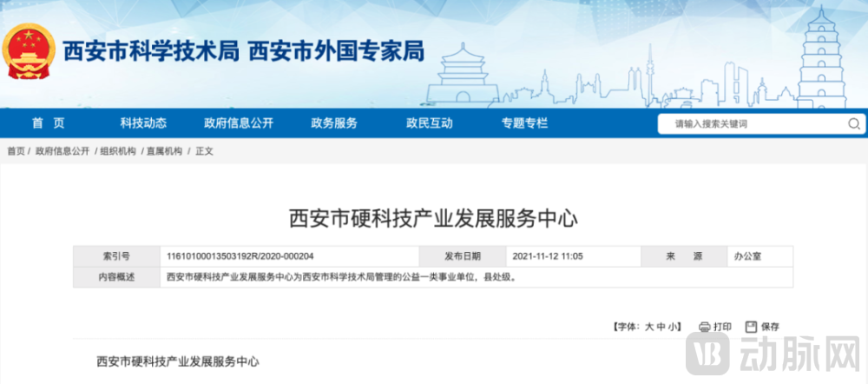Click the floppy disk icon next to 保存
This screenshot has width=868, height=384.
[x=752, y=327]
